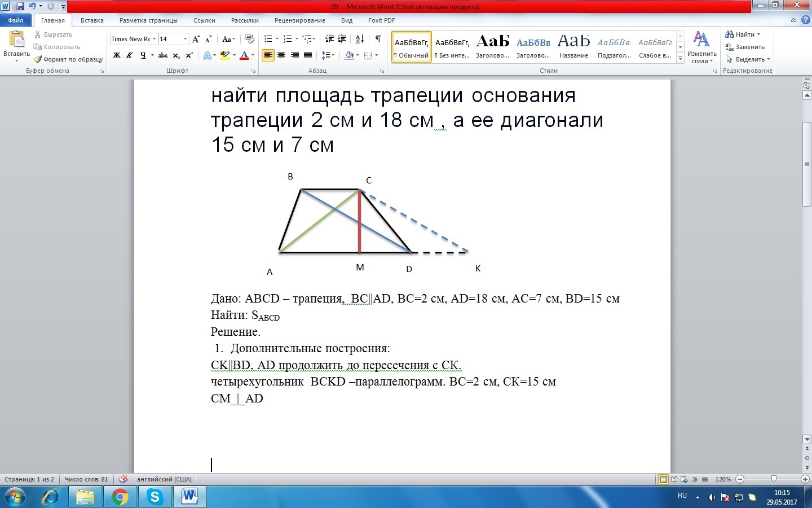This screenshot has width=812, height=508.
Task: Open the Windows Start menu
Action: tap(15, 497)
